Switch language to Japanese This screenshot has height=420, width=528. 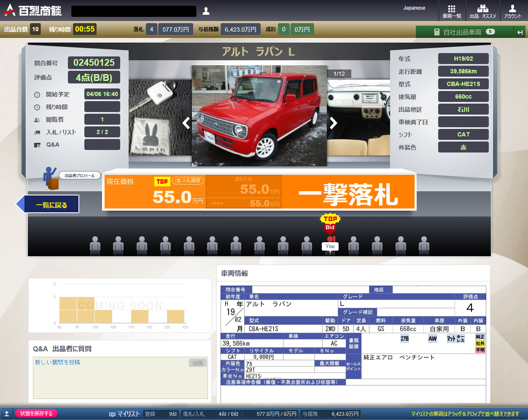click(414, 8)
